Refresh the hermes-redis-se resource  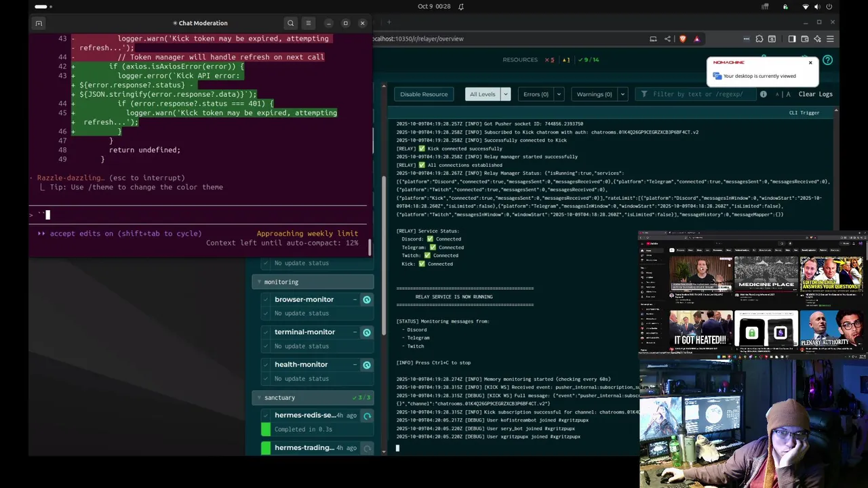(367, 415)
